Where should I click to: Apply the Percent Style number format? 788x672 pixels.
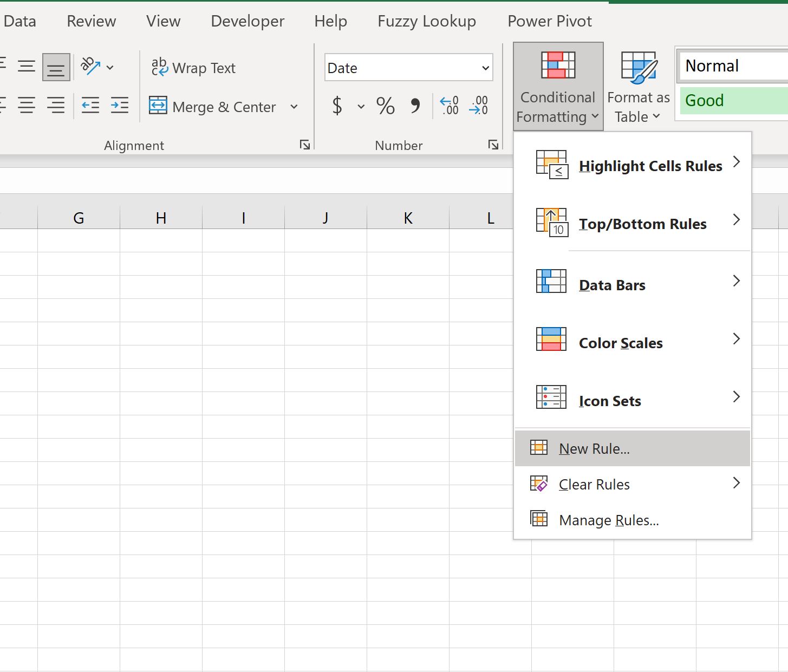(x=385, y=106)
